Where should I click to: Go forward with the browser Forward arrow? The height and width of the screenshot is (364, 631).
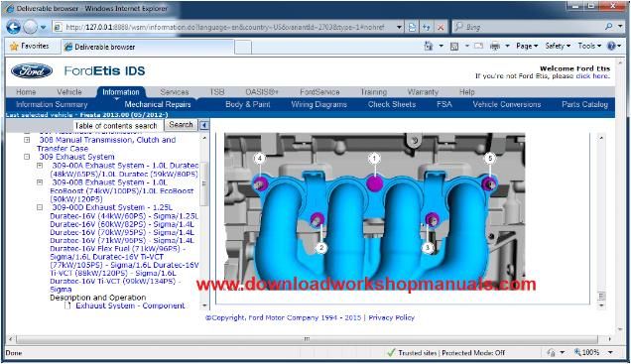coord(30,28)
